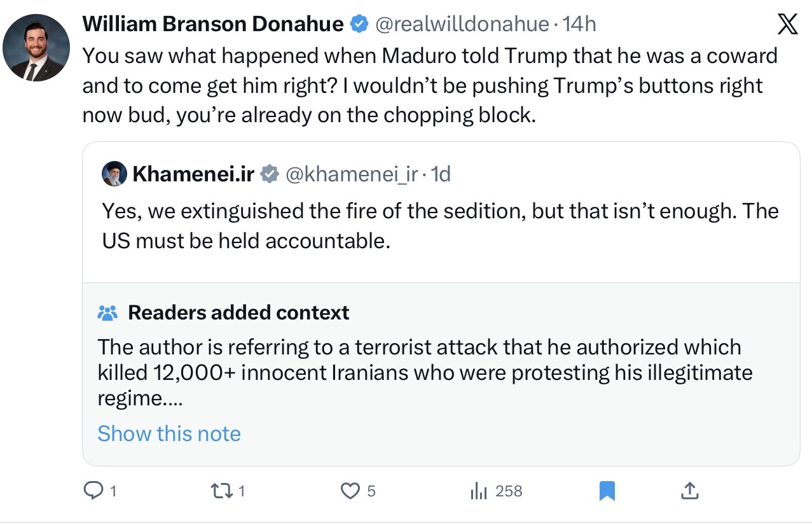Click the reply speech bubble icon
This screenshot has height=525, width=812.
93,491
